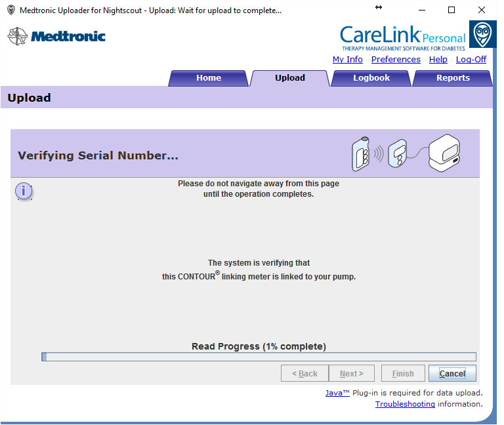The width and height of the screenshot is (504, 425).
Task: Close the Medtronic Uploader window
Action: [x=481, y=10]
